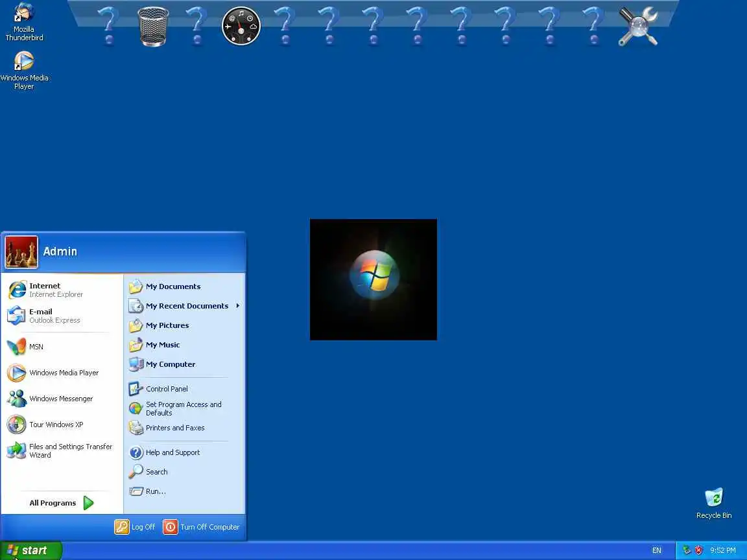This screenshot has width=747, height=560.
Task: Click the Admin user name
Action: tap(60, 251)
